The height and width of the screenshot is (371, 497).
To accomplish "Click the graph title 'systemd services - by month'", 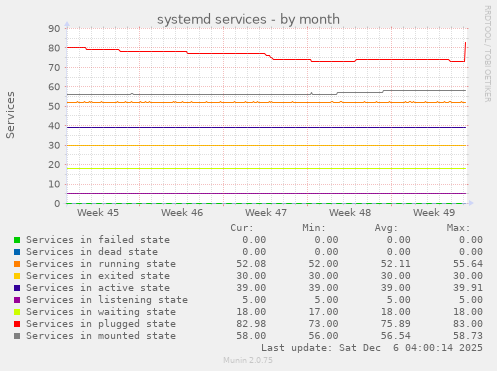I will click(248, 19).
